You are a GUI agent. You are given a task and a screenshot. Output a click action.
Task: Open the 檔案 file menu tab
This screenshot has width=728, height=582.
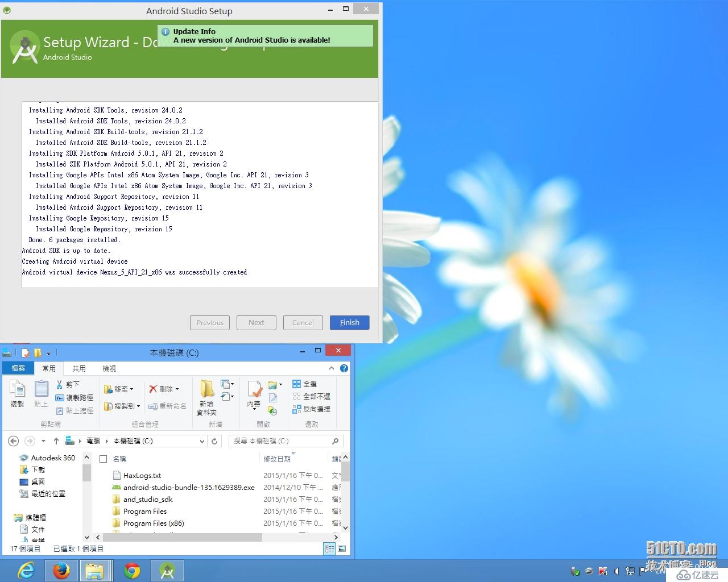(x=18, y=368)
